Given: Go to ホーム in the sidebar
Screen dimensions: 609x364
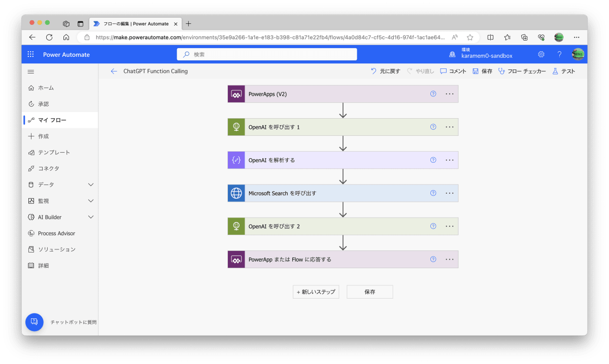Looking at the screenshot, I should tap(60, 88).
